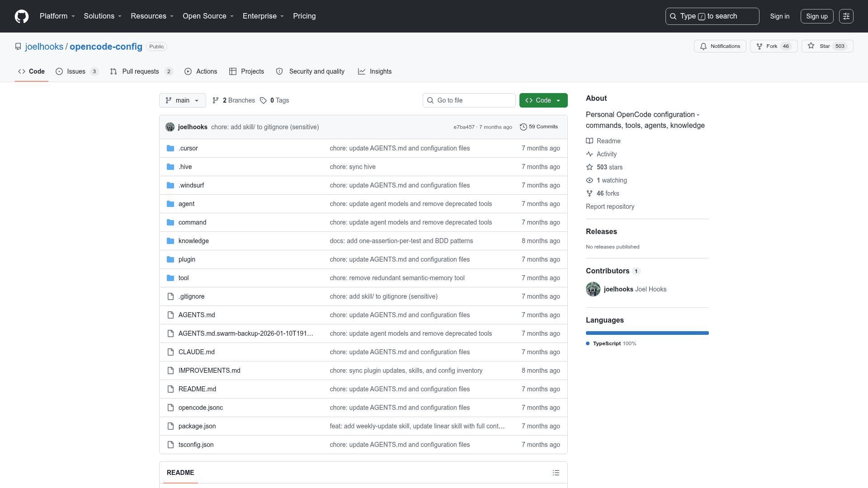Open commit message 'chore: sync hive'
This screenshot has width=868, height=488.
(x=353, y=167)
